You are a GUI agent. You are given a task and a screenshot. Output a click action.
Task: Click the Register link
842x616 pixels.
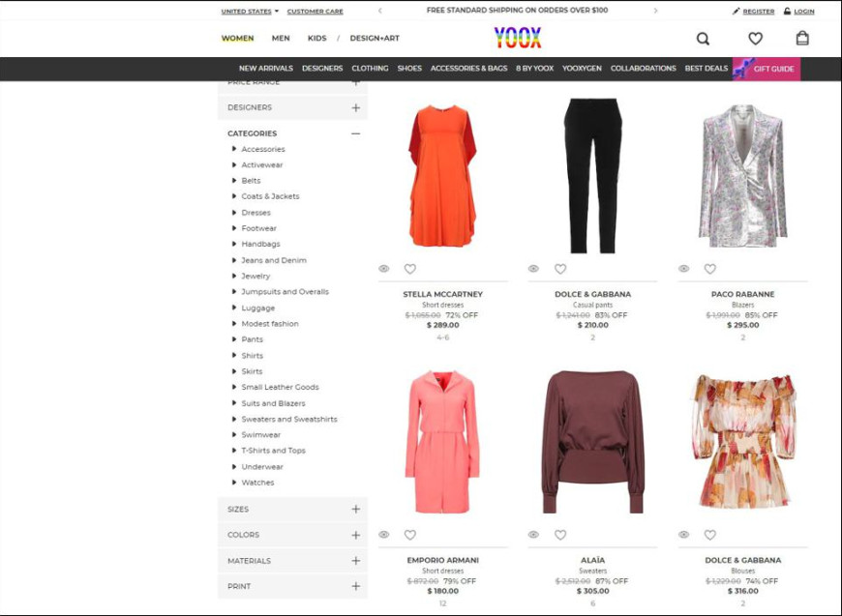point(758,12)
